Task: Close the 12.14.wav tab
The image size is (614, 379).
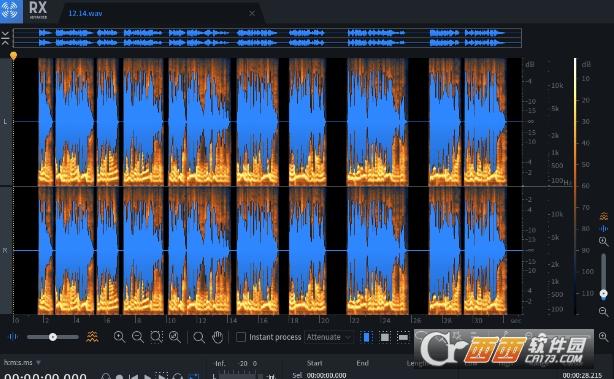Action: point(252,13)
